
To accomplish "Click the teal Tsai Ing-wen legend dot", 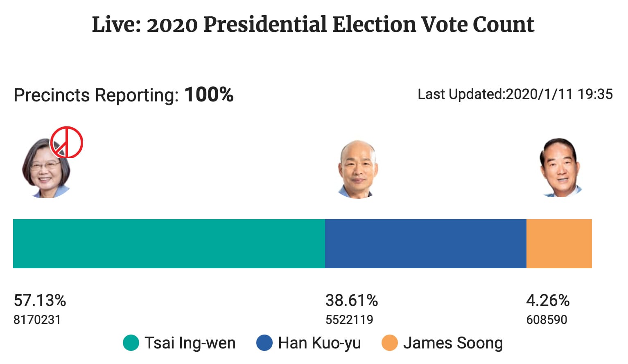I will [131, 343].
